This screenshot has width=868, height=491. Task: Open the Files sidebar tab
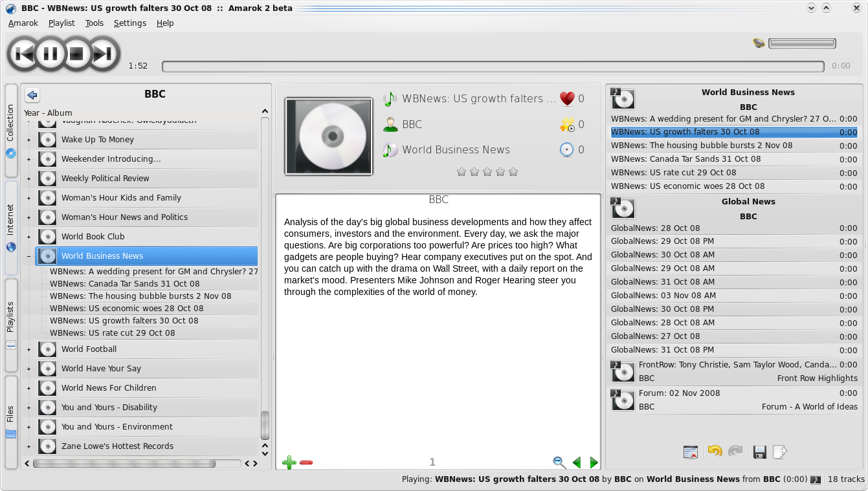tap(11, 422)
